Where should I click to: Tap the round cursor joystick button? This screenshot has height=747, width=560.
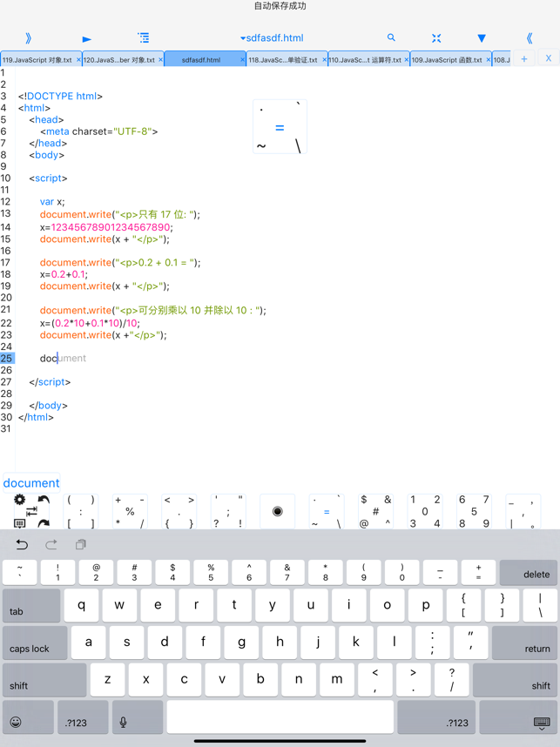pyautogui.click(x=277, y=511)
